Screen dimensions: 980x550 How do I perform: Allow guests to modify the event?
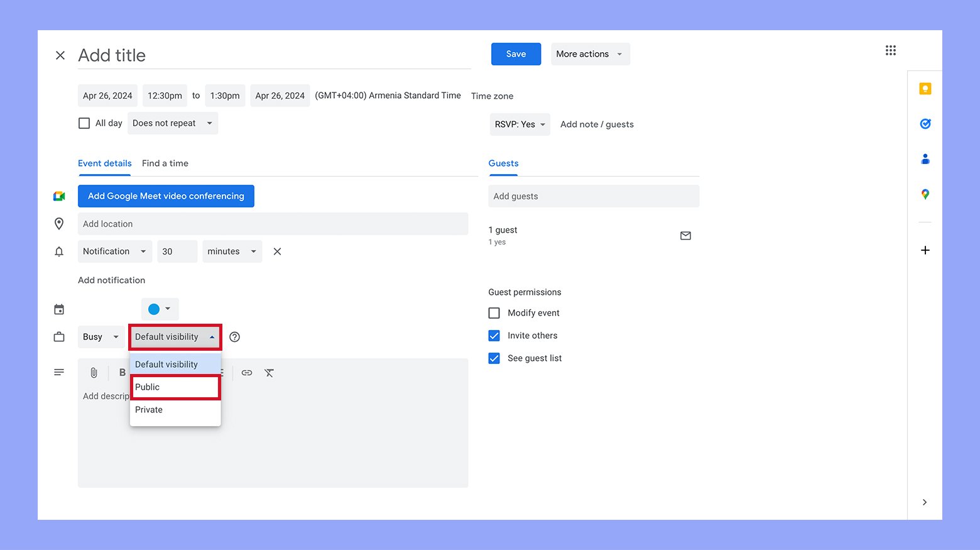[x=494, y=312]
